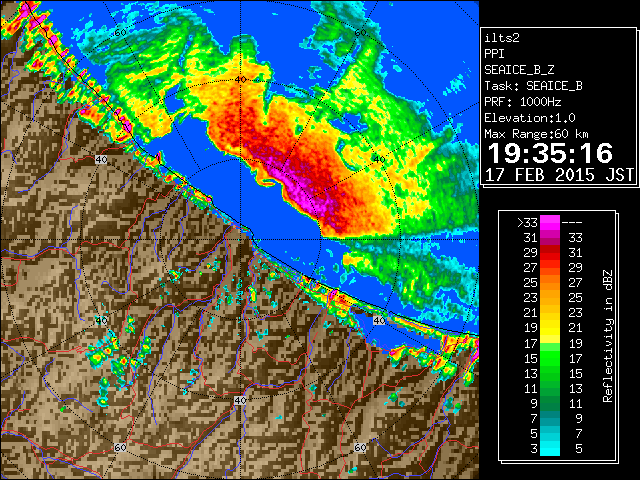Click the '---' legend label
Viewport: 640px width, 480px height.
pyautogui.click(x=572, y=223)
